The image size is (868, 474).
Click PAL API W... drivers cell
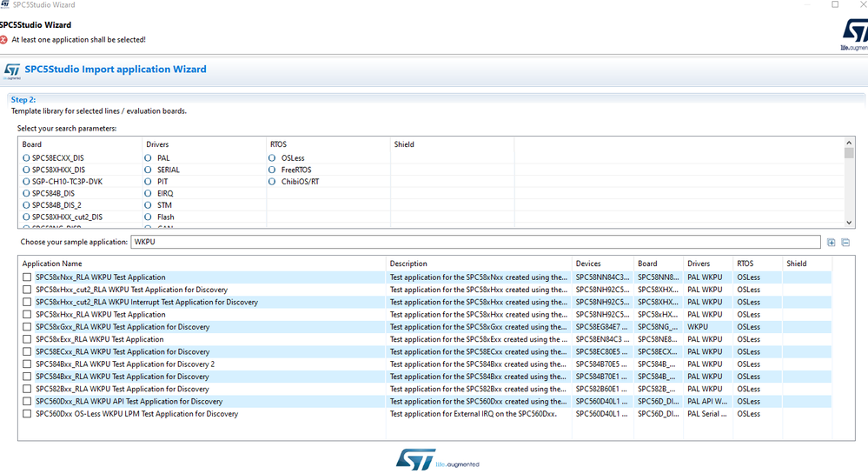coord(707,401)
